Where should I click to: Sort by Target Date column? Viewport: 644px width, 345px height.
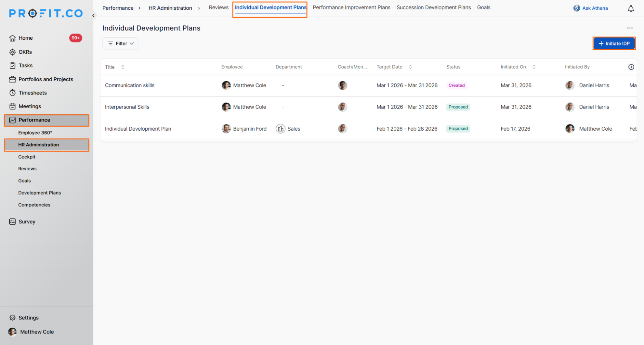tap(410, 67)
